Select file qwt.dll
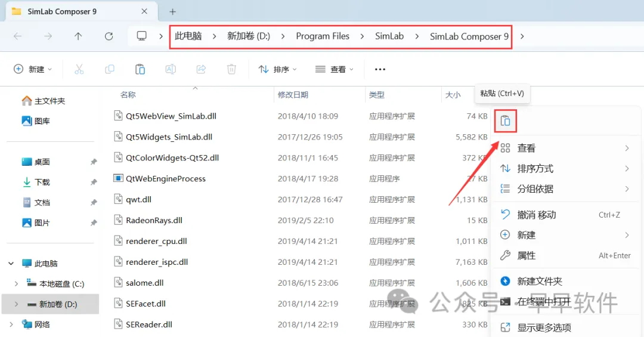Screen dimensions: 644x337 click(138, 199)
